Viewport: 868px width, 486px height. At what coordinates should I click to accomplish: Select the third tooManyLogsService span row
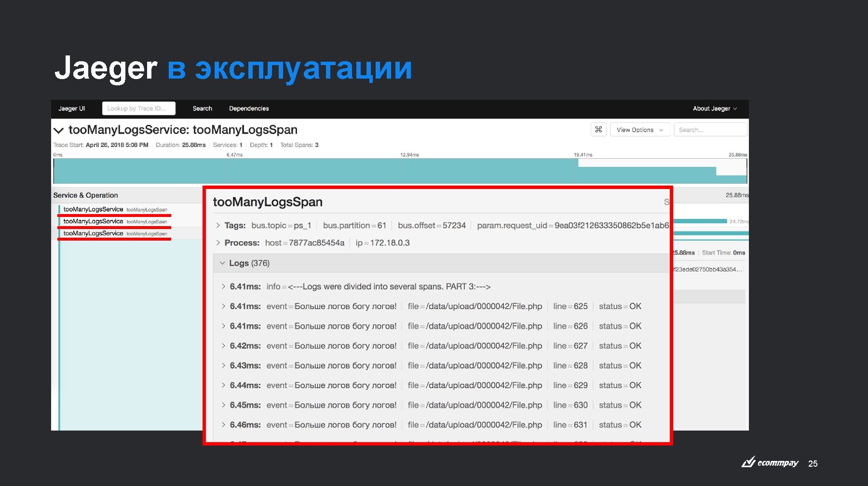point(115,233)
